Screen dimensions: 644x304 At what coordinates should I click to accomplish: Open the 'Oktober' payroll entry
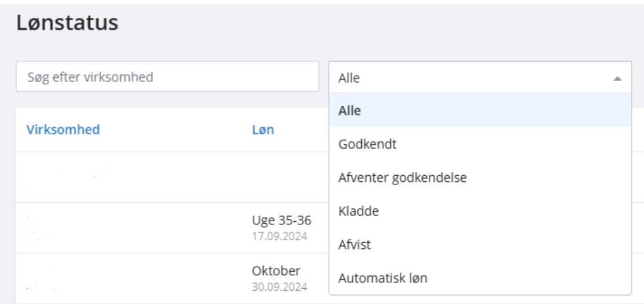pos(275,271)
